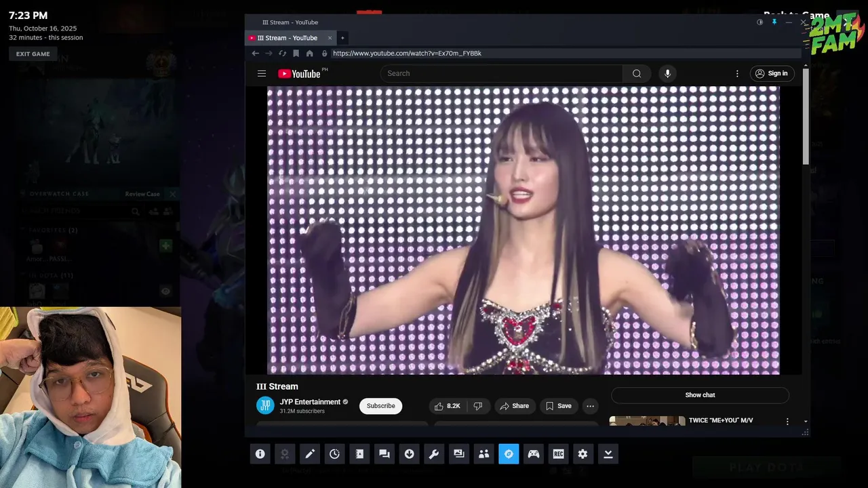Screen dimensions: 868x488
Task: Click into the YouTube search field
Action: tap(501, 73)
